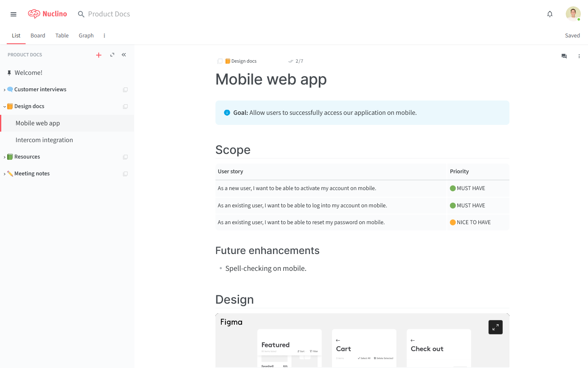This screenshot has width=588, height=368.
Task: Switch to the Board view tab
Action: click(38, 36)
